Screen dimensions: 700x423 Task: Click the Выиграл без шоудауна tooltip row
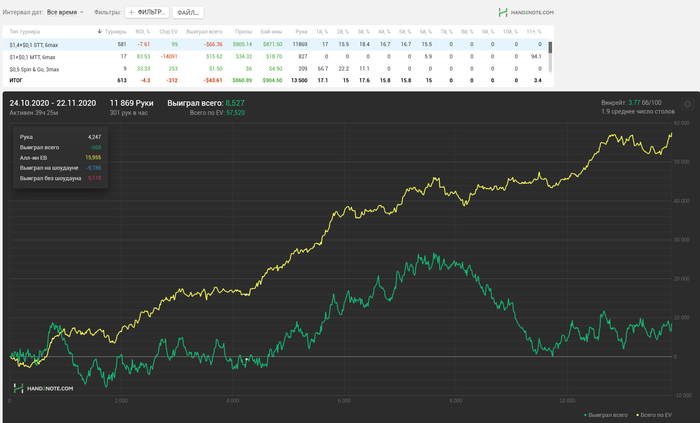(60, 178)
